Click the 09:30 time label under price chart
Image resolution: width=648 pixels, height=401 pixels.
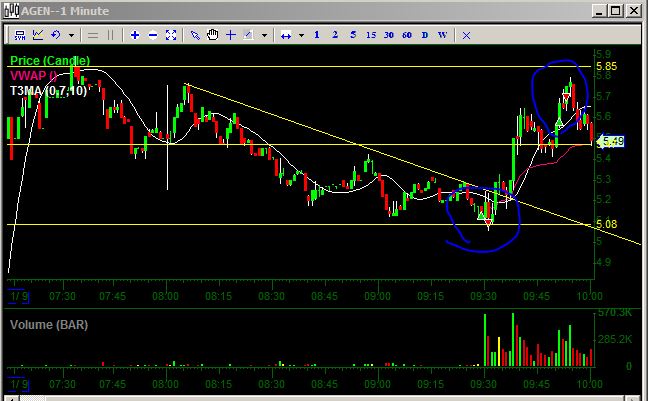pyautogui.click(x=484, y=296)
